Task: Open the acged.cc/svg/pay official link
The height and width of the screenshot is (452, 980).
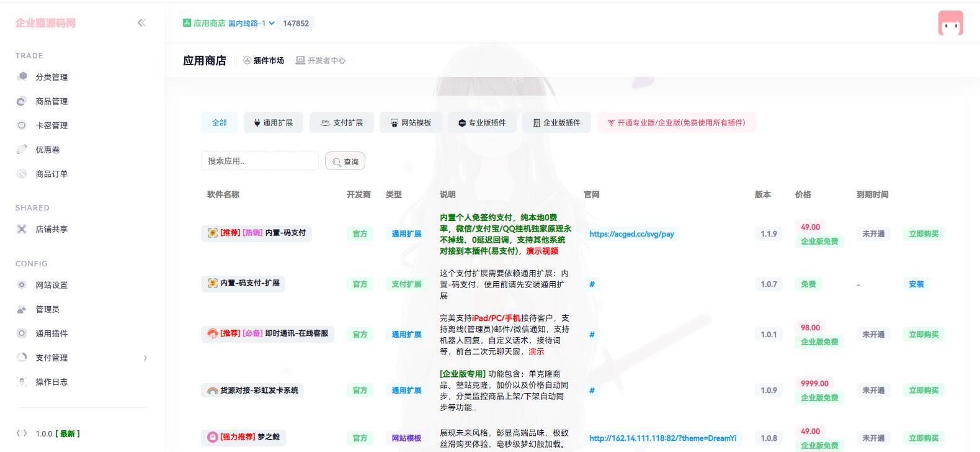Action: 631,234
